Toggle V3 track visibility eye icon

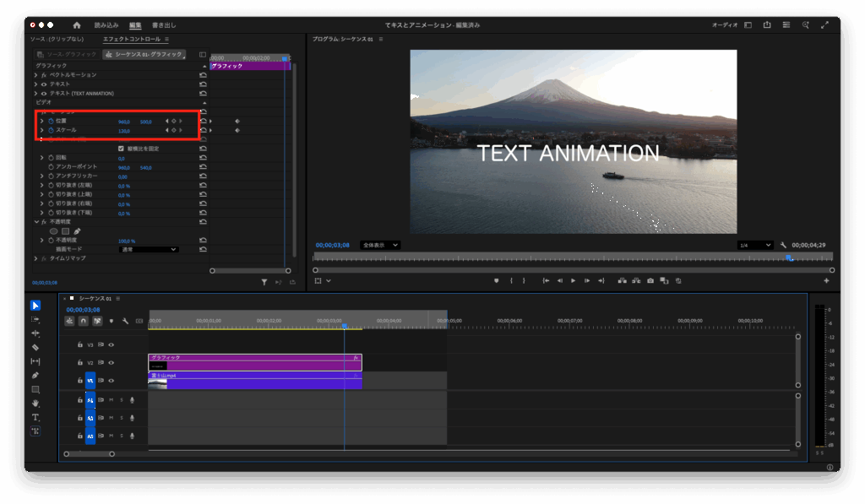pos(111,344)
